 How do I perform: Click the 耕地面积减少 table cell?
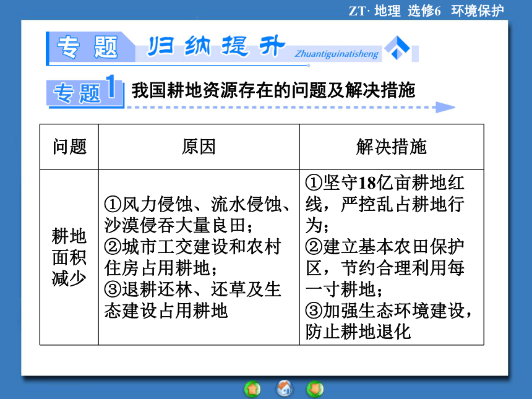(x=69, y=257)
